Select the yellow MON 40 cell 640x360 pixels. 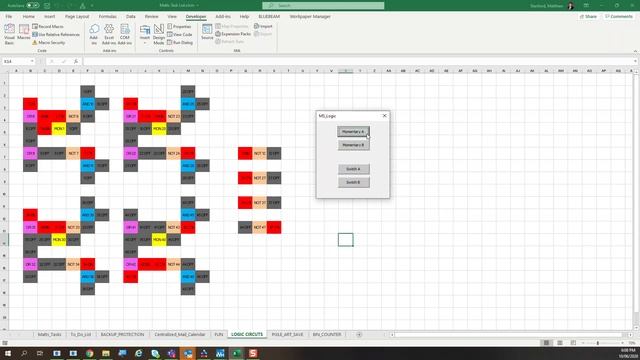159,240
